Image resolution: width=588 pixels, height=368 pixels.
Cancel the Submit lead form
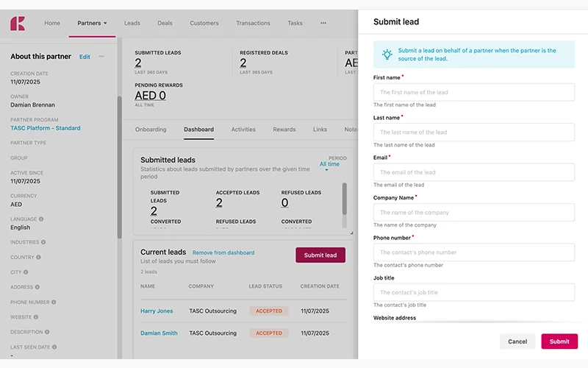tap(517, 342)
